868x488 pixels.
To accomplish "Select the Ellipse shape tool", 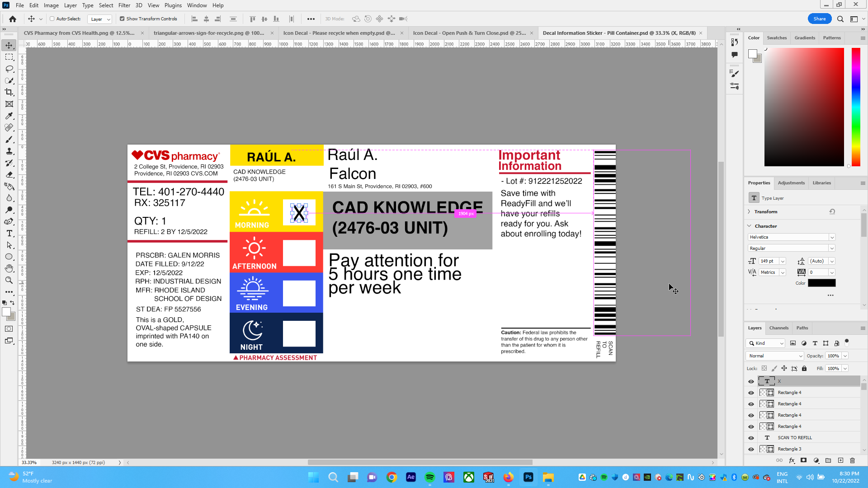I will [9, 257].
